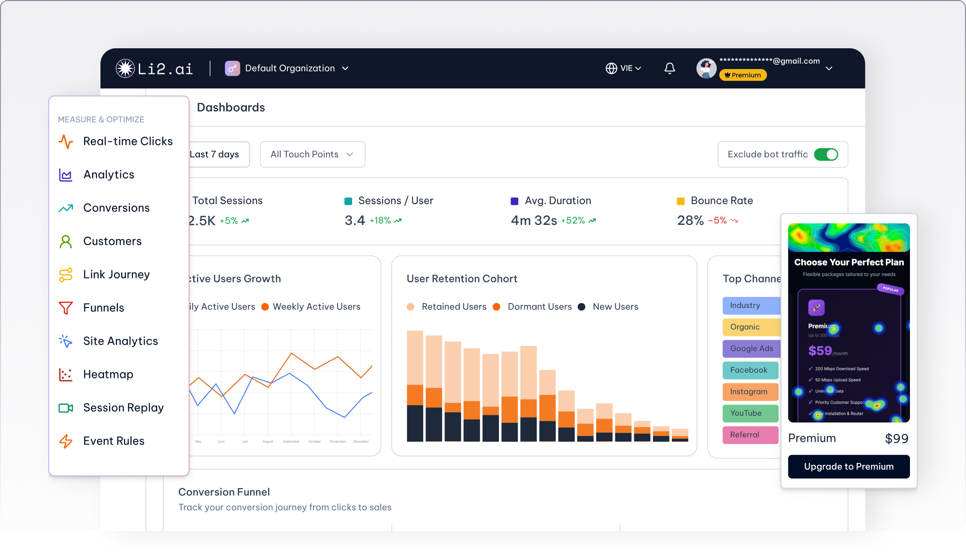This screenshot has width=966, height=560.
Task: Click the Industry channel bar
Action: pyautogui.click(x=752, y=306)
